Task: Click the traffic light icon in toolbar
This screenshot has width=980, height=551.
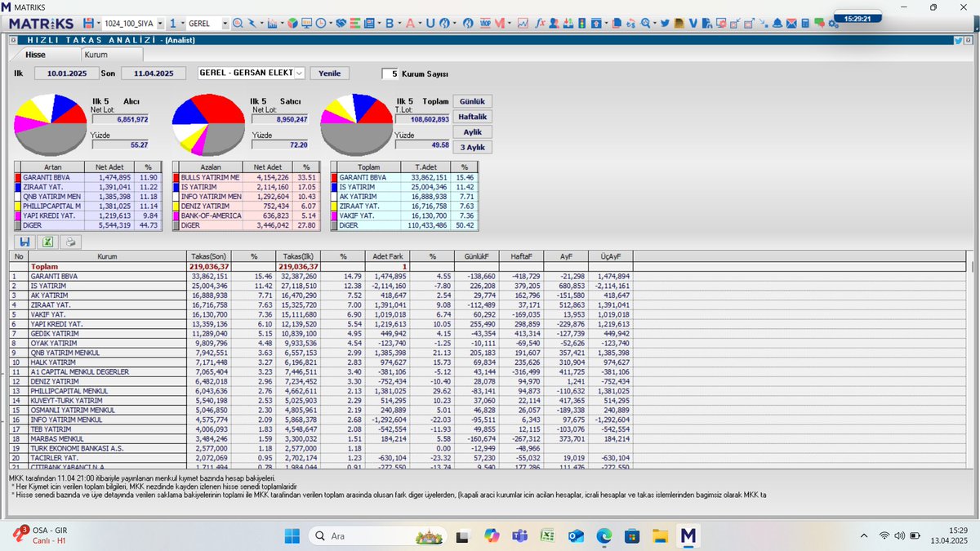Action: [x=581, y=23]
